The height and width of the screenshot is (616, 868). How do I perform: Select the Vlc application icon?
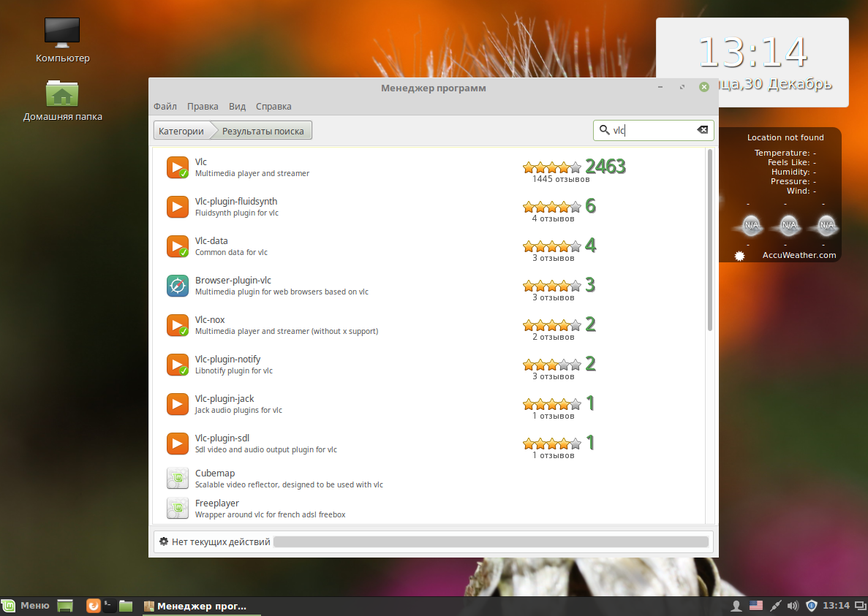pos(177,167)
